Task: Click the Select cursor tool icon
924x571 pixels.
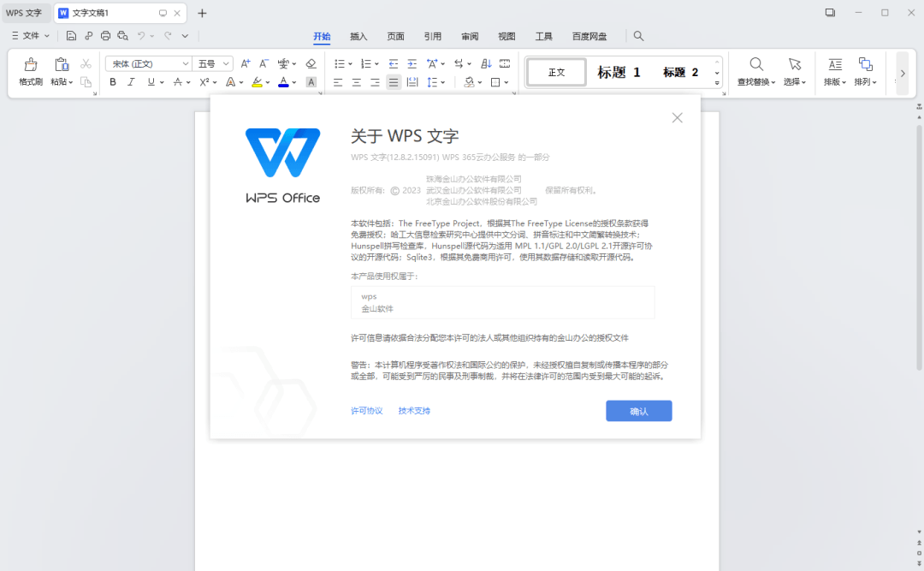Action: click(x=795, y=63)
